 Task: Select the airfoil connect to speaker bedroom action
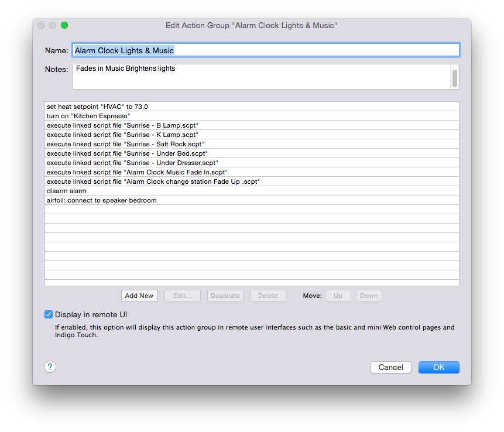(252, 200)
